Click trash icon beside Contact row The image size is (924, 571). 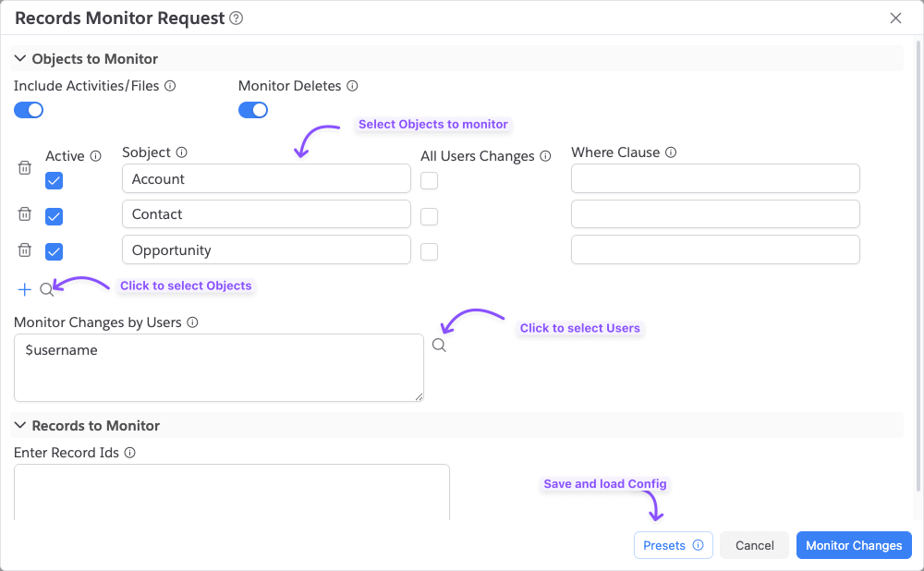(x=25, y=214)
